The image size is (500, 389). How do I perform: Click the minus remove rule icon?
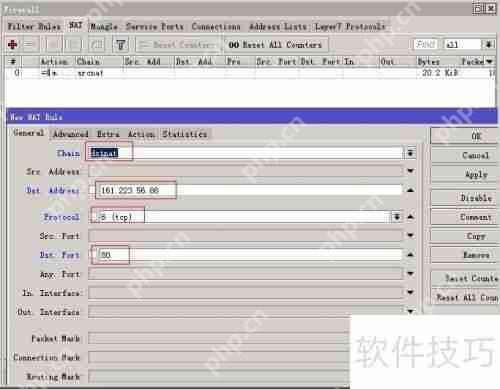(29, 44)
